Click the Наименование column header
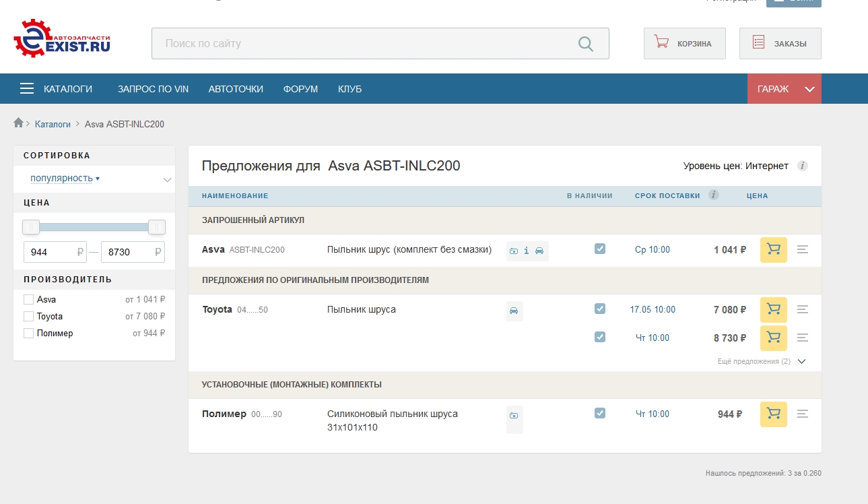The width and height of the screenshot is (868, 504). pyautogui.click(x=235, y=196)
